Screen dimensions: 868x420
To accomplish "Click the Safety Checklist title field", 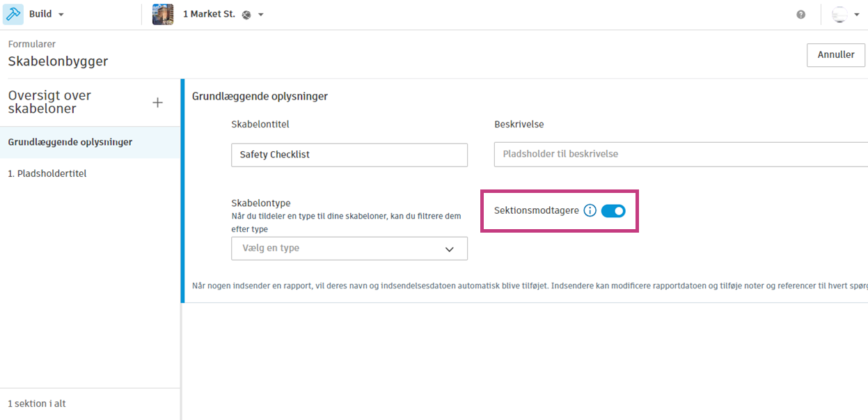I will pos(349,155).
